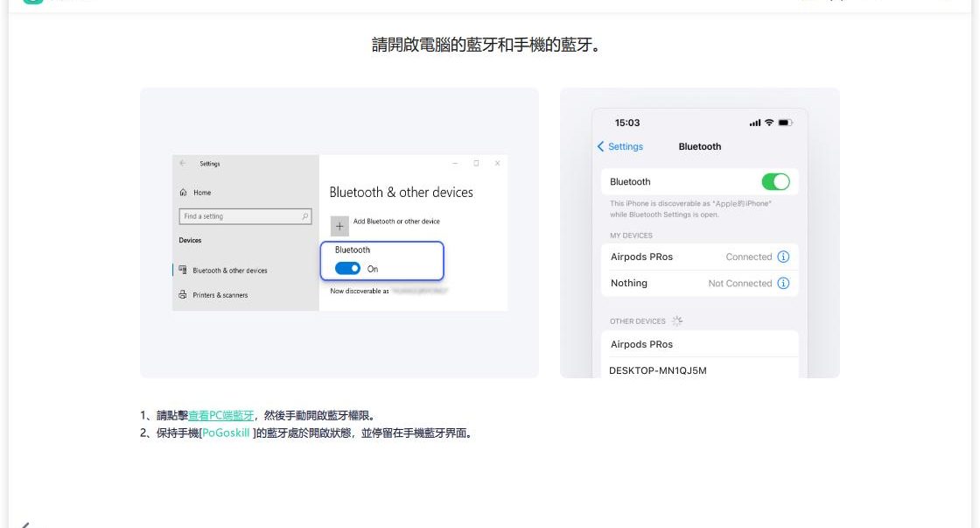Select DESKTOP-MN1QJ5M in Other Devices list
Viewport: 980px width, 528px height.
658,370
